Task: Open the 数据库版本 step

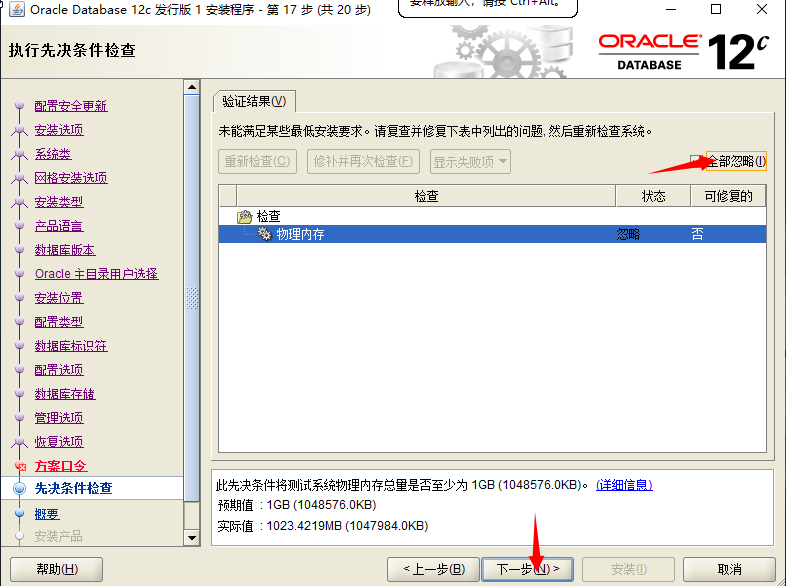Action: coord(65,250)
